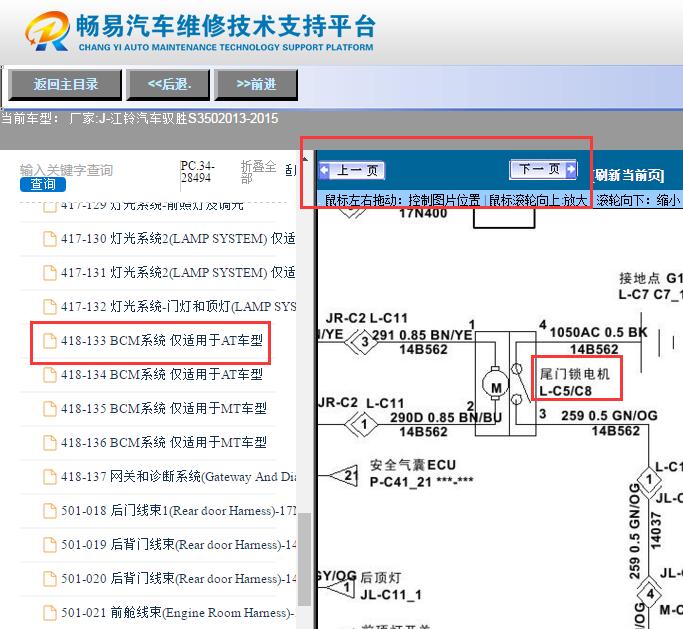Click 上一页 previous page button

[352, 170]
